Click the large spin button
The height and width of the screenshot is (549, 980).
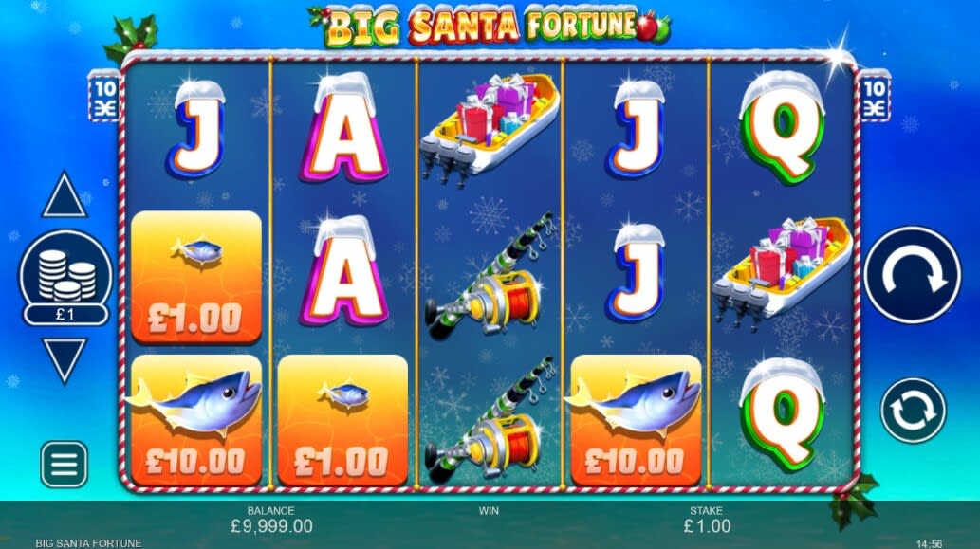(x=912, y=275)
